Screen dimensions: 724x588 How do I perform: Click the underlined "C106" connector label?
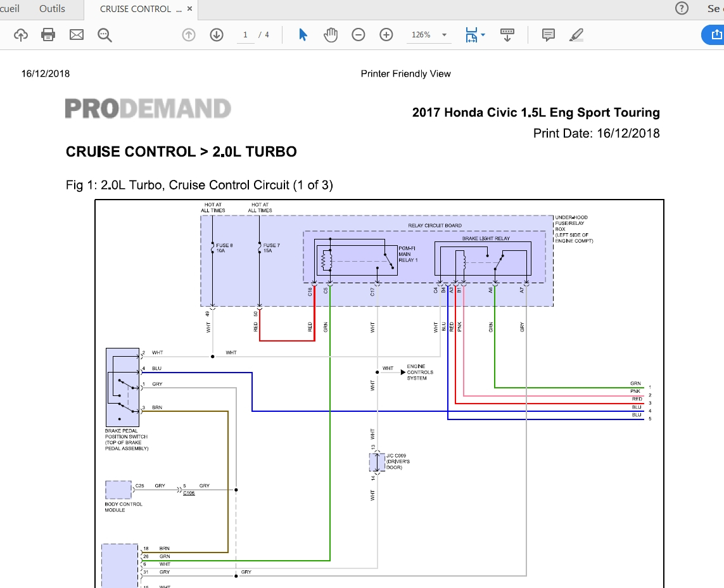coord(189,493)
